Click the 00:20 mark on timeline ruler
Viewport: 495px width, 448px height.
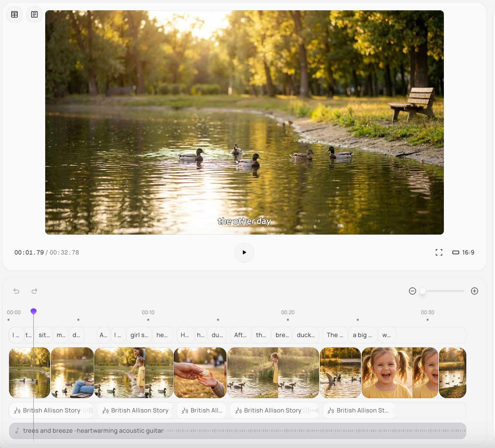point(288,312)
